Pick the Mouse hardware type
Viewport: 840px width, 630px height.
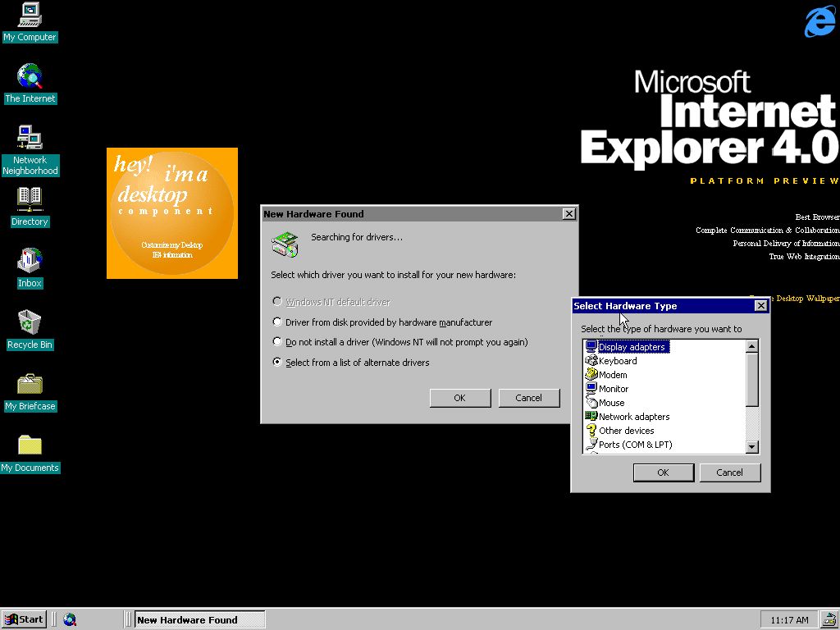(x=609, y=402)
